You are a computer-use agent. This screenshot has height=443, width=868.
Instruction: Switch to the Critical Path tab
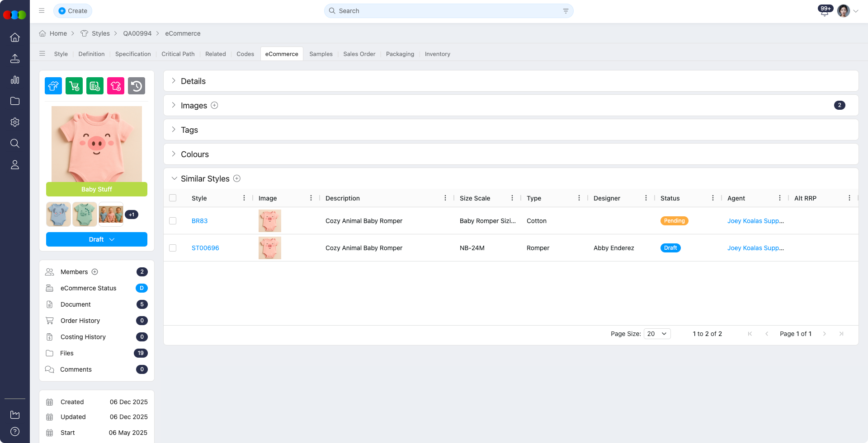(x=178, y=54)
